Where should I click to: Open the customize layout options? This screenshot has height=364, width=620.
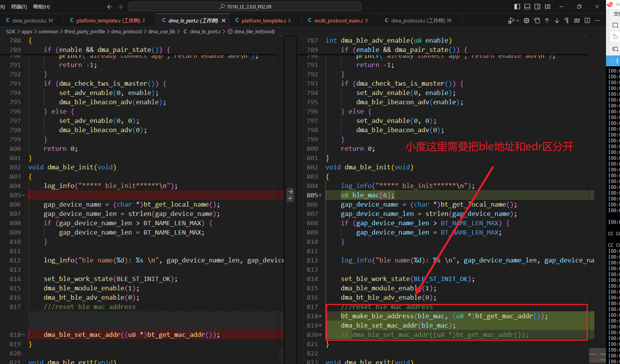[x=547, y=7]
